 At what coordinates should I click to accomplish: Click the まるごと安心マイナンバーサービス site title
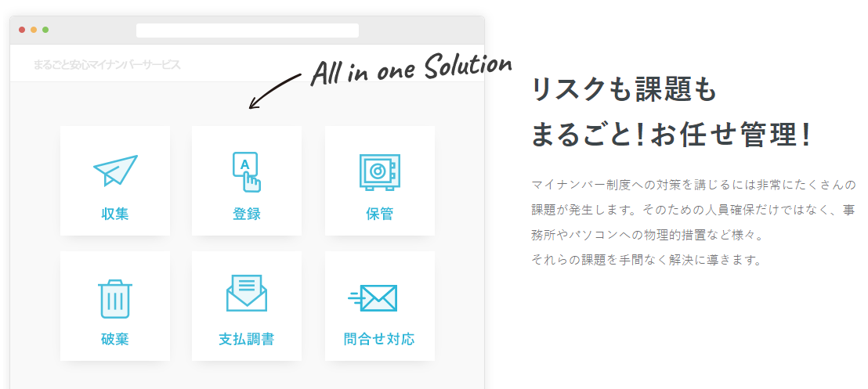click(x=107, y=64)
